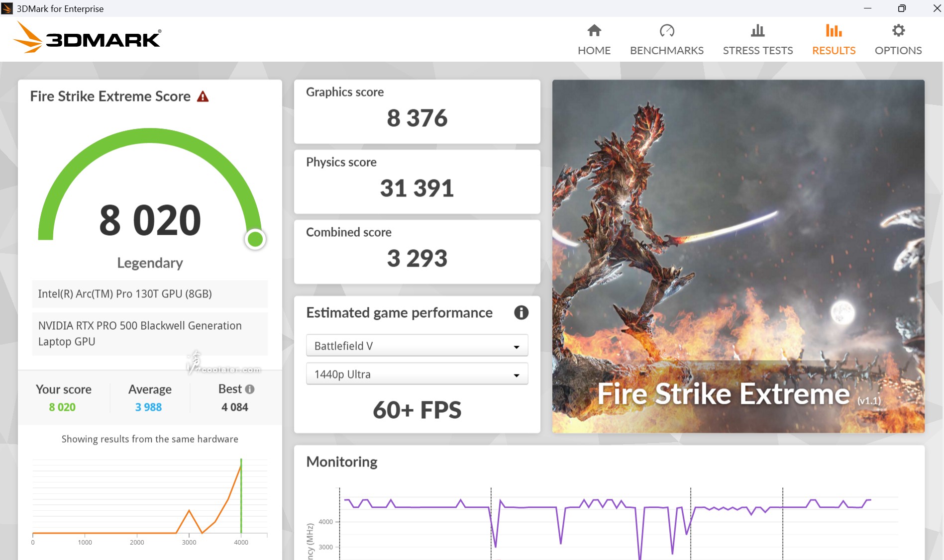Open Options via the gear icon
The width and height of the screenshot is (944, 560).
(898, 31)
